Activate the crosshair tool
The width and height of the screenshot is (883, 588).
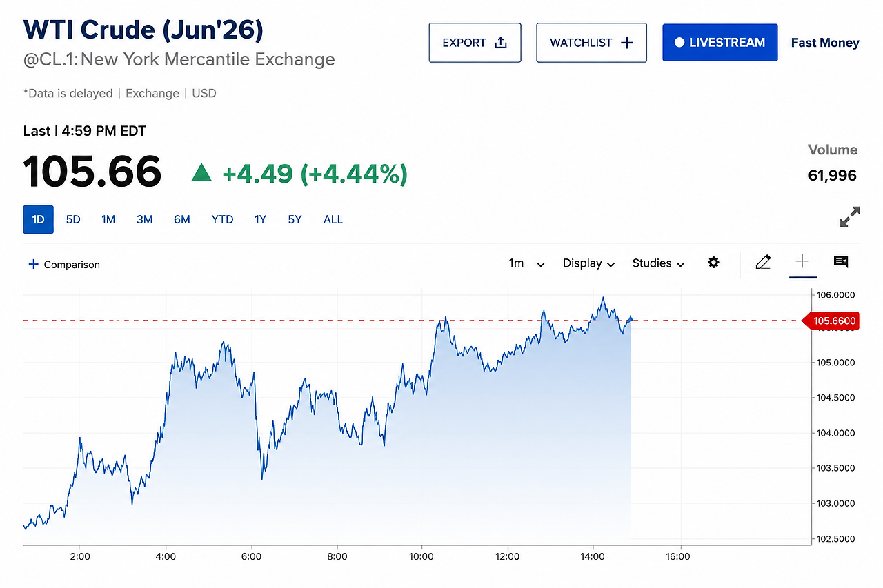802,261
